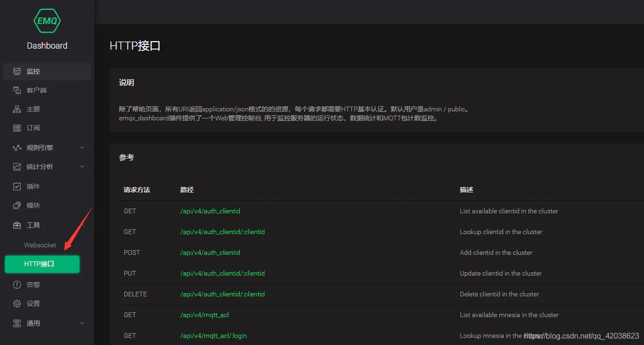Screen dimensions: 644x345
Task: Click the /api/v4/mqtt_acl path link
Action: 204,315
